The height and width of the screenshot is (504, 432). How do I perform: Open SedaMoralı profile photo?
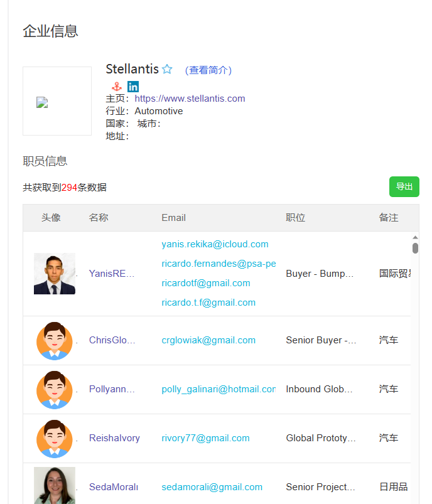coord(55,485)
